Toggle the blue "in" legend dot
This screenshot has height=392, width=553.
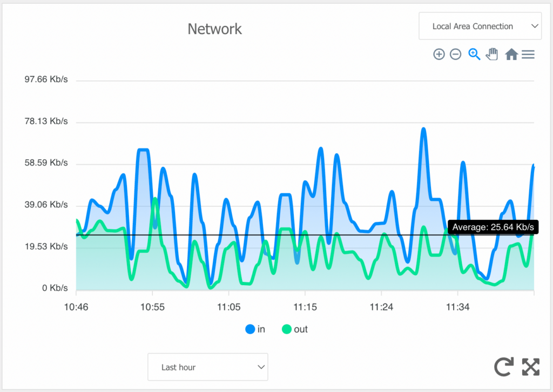click(249, 329)
